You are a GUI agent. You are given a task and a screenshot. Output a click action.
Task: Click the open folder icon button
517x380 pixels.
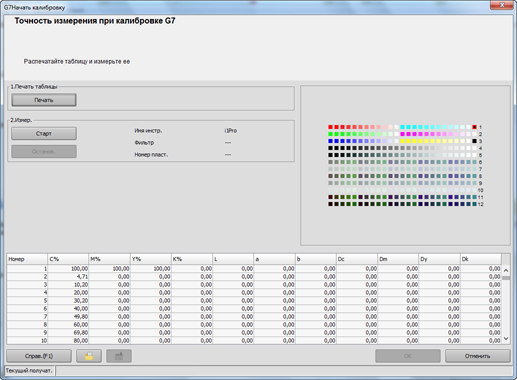89,356
